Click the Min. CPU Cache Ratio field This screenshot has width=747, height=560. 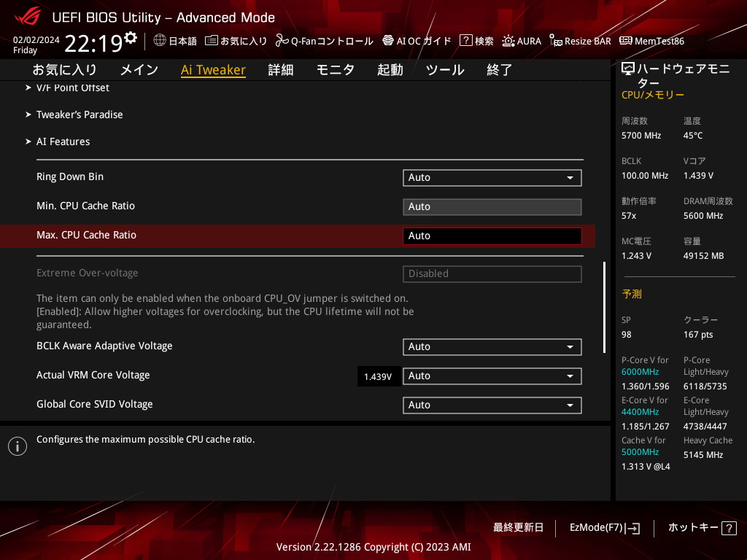(492, 206)
